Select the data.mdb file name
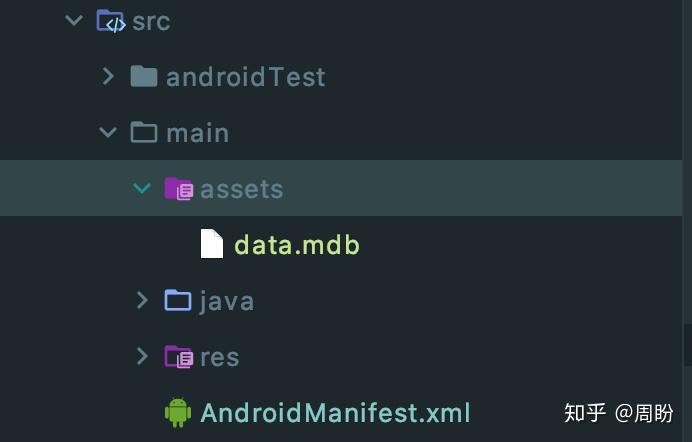This screenshot has height=442, width=692. tap(297, 245)
